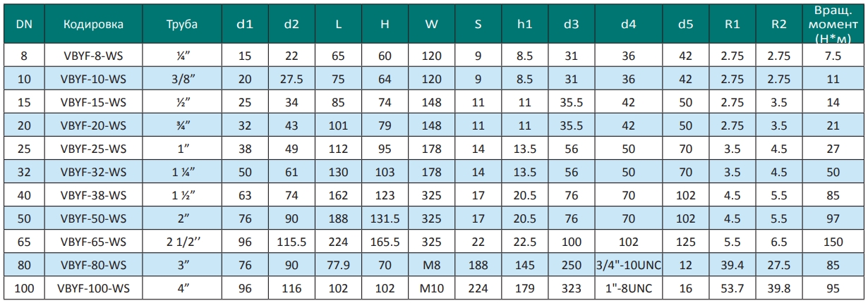Click the VBYF-32-WS code cell
The width and height of the screenshot is (868, 303).
pos(93,171)
